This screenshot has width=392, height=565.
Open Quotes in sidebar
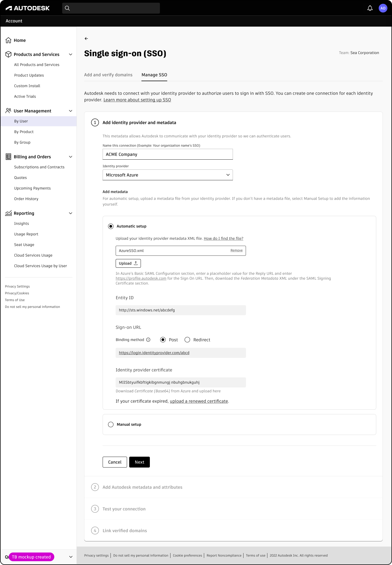pos(20,178)
